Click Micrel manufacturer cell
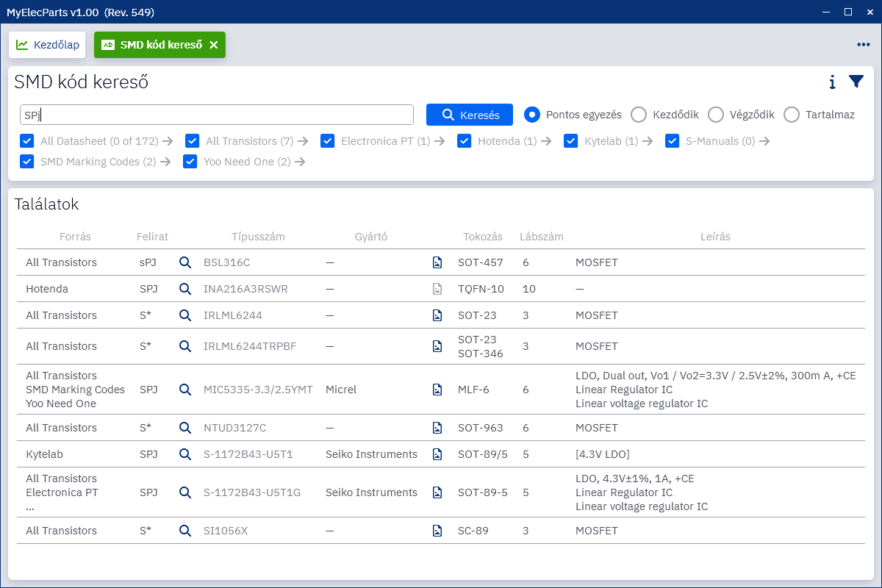 coord(341,390)
